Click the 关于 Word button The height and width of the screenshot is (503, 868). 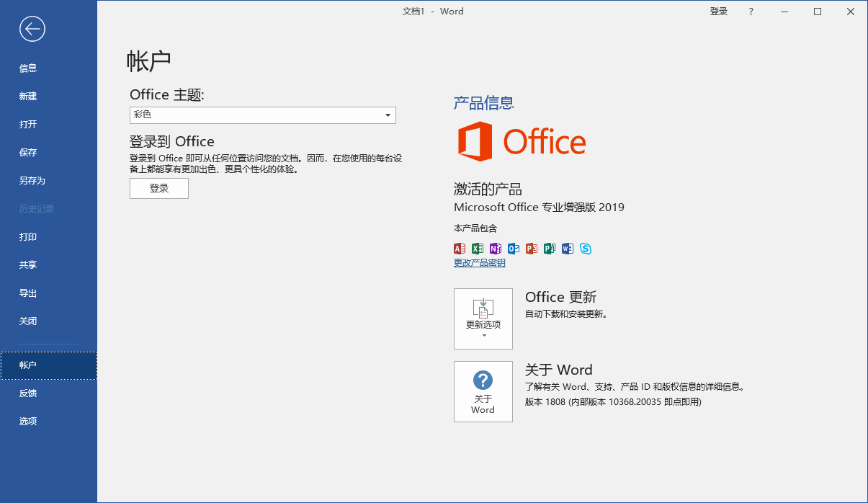click(x=483, y=391)
